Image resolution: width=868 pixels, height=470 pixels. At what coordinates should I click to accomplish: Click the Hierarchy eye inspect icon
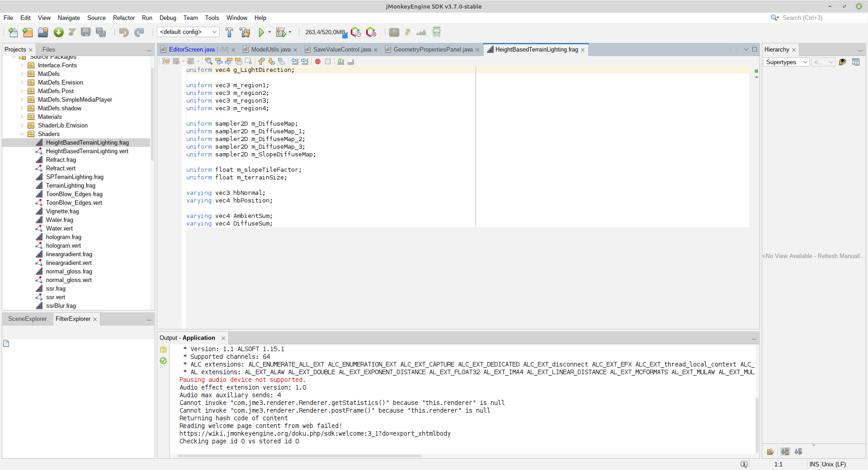point(842,62)
